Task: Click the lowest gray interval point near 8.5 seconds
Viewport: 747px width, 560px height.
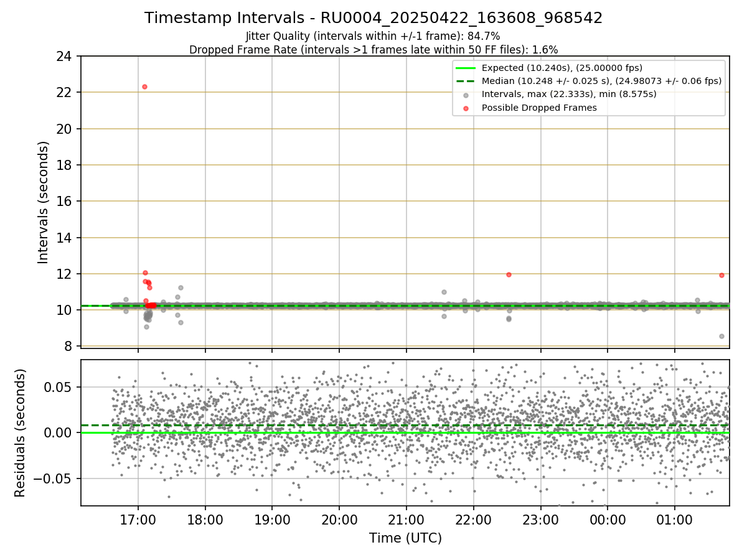Action: [x=721, y=336]
